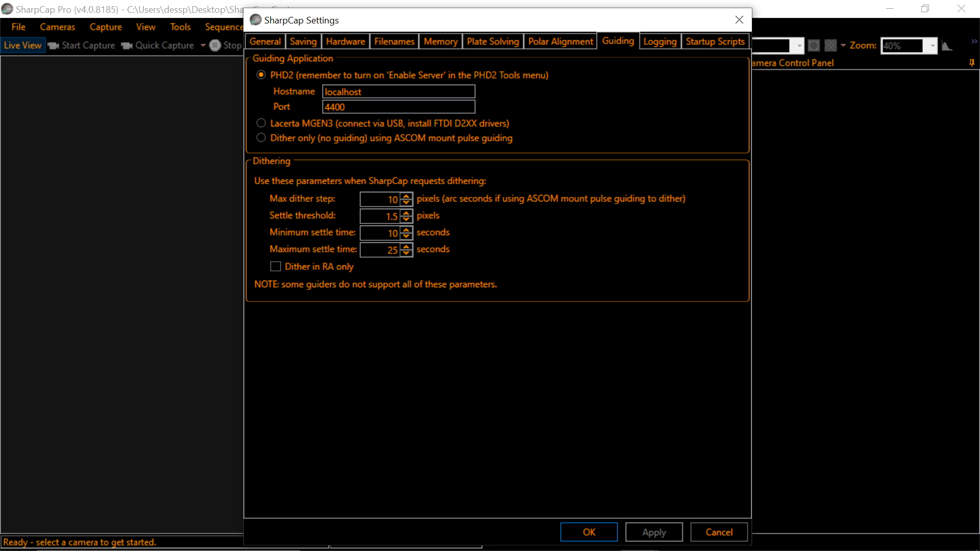Enable Dither in RA only checkbox

point(276,266)
